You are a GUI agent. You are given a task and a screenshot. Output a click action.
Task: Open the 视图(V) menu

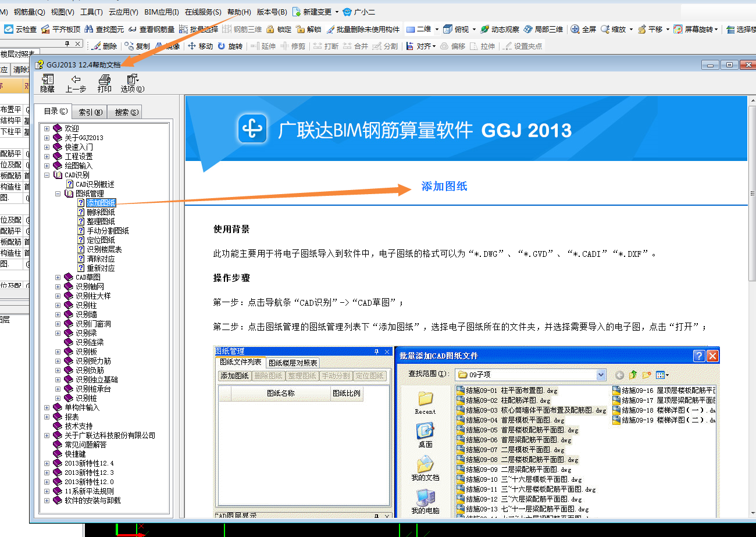(x=63, y=12)
